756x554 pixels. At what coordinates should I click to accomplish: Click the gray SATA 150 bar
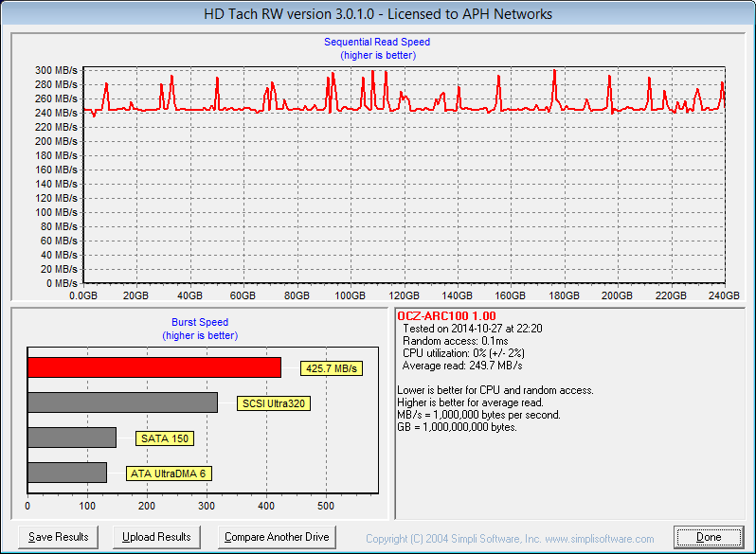72,438
